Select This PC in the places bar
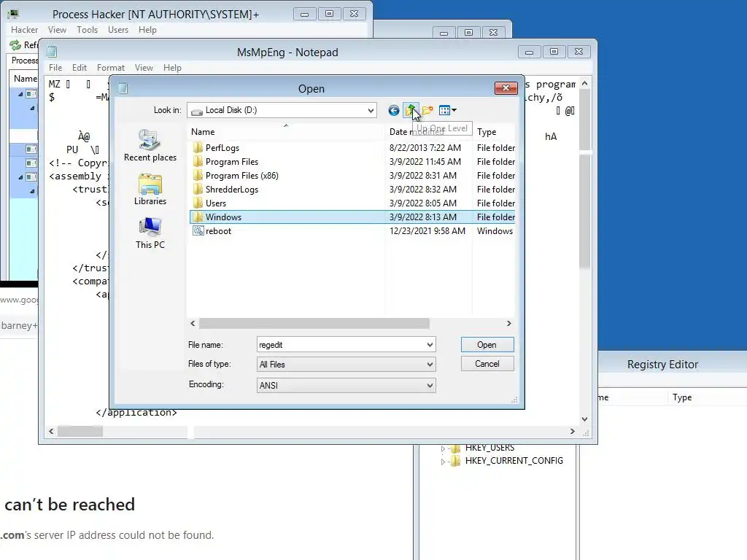747x560 pixels. point(150,233)
